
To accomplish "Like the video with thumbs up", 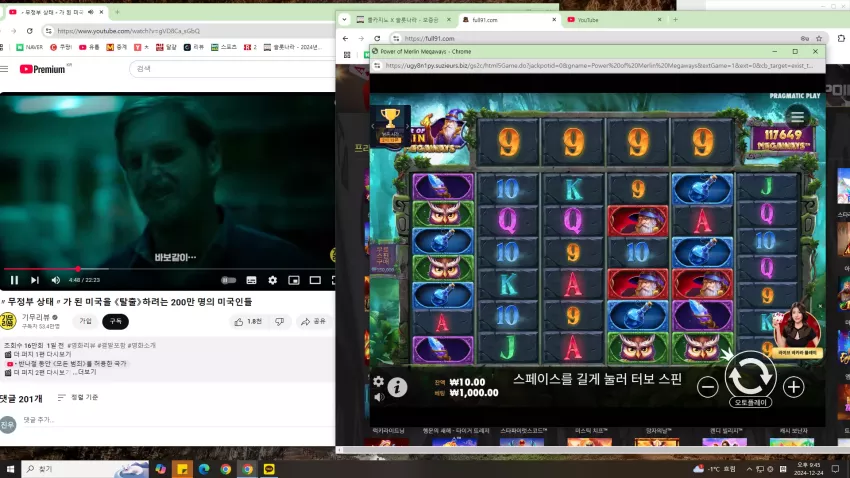I will point(248,321).
